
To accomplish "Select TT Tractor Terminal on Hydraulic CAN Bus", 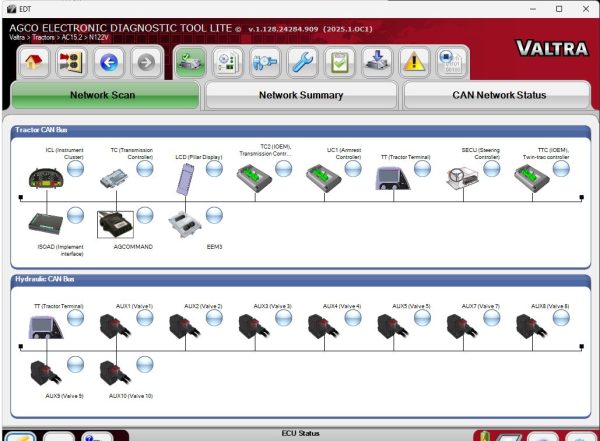I will point(46,327).
